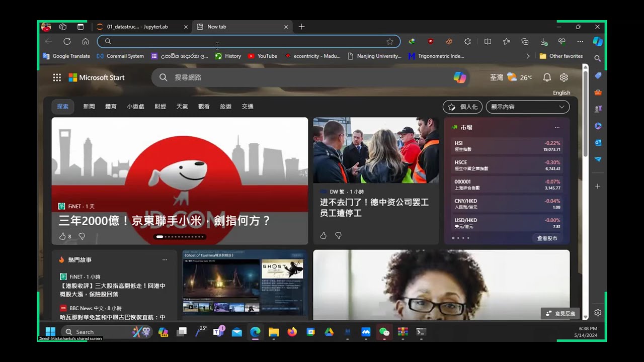Open the Favorites list icon
Viewport: 644px width, 362px height.
506,41
